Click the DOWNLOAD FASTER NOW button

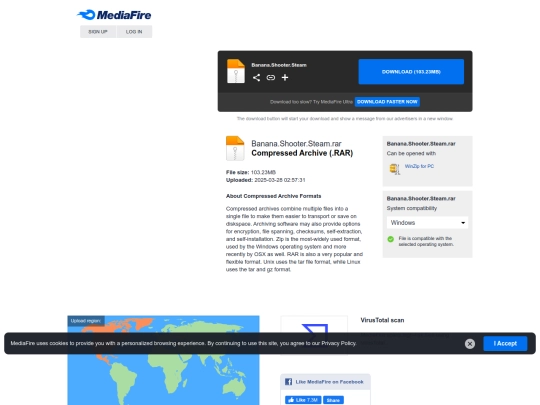tap(387, 102)
